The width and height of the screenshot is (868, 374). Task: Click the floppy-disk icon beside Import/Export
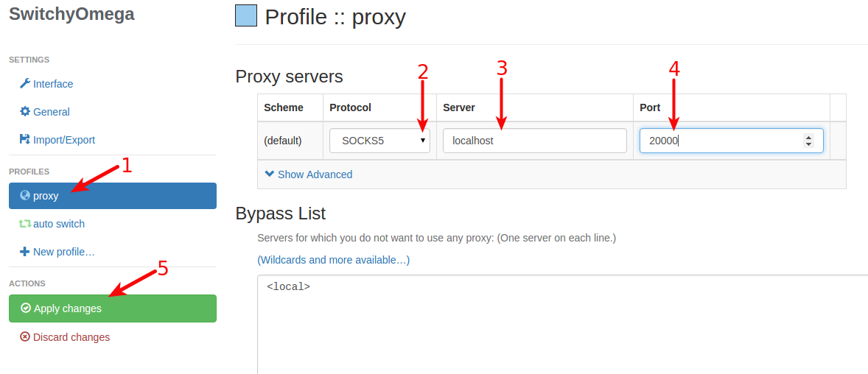24,139
